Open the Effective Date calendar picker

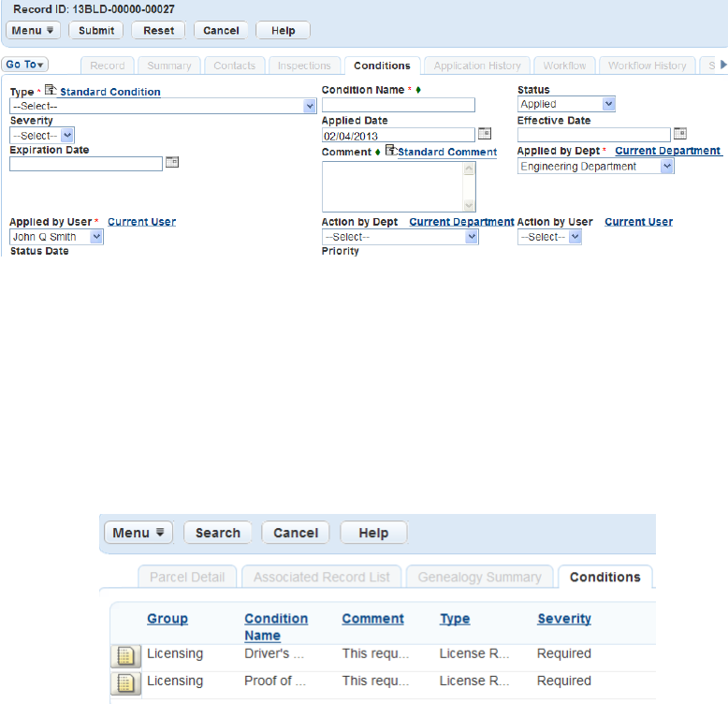click(679, 134)
